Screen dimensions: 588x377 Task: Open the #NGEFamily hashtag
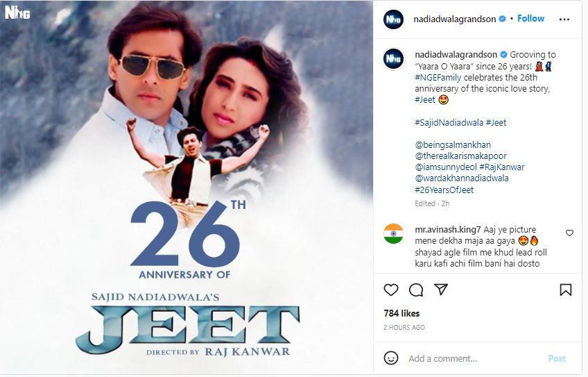pyautogui.click(x=438, y=77)
